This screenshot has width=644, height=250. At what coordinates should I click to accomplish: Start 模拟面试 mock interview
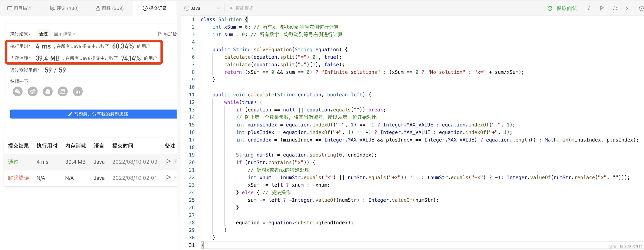[x=562, y=8]
